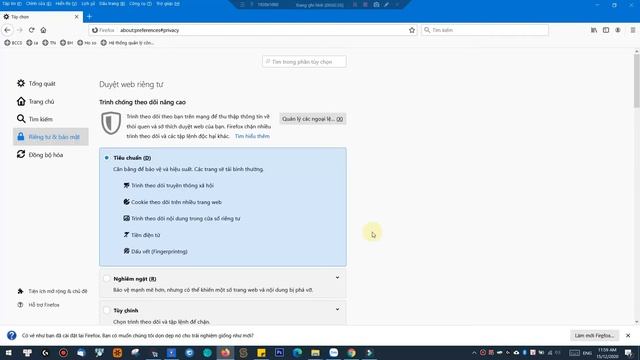Open the Firefox home page icon
Image resolution: width=640 pixels, height=360 pixels.
[43, 30]
